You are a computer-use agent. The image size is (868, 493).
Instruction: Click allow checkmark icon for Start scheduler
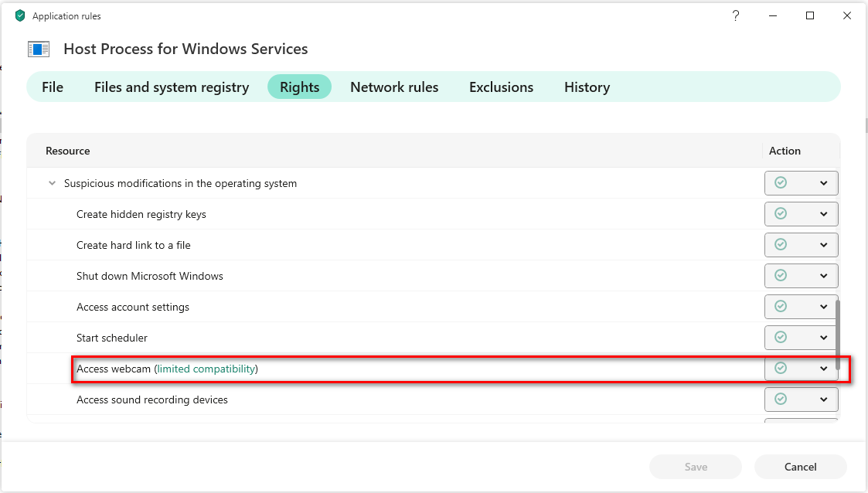pos(781,338)
